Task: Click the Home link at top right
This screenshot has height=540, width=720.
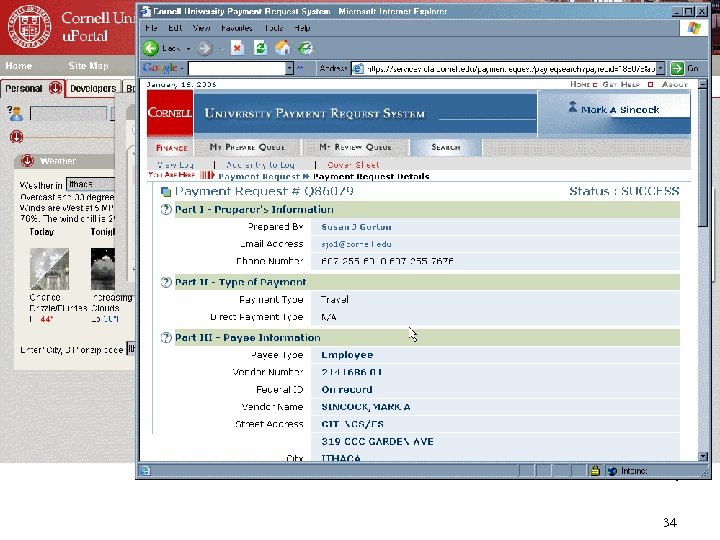Action: pyautogui.click(x=580, y=84)
